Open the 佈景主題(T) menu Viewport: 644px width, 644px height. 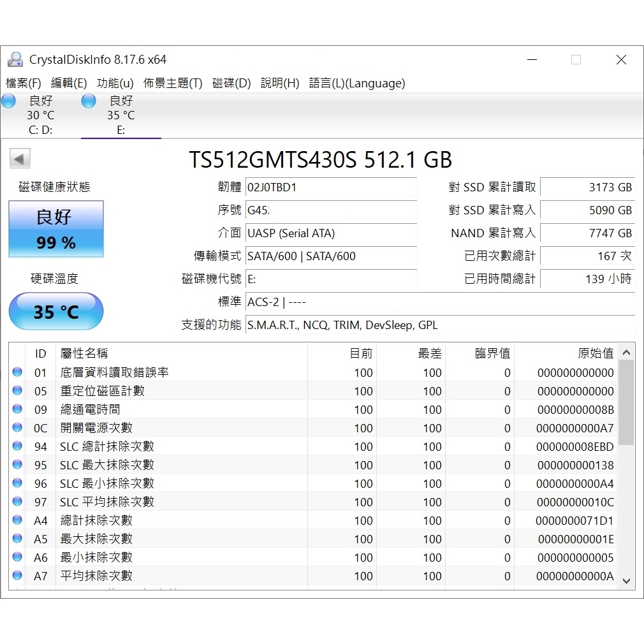pos(173,84)
